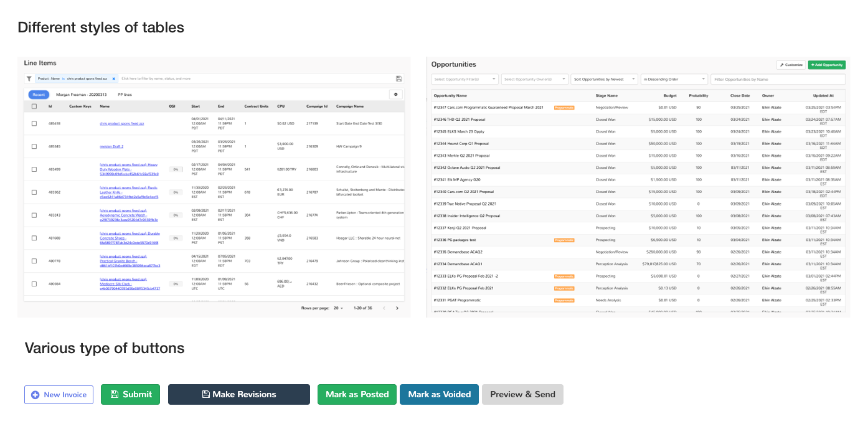Select the PP lines tab
868x434 pixels.
point(125,95)
